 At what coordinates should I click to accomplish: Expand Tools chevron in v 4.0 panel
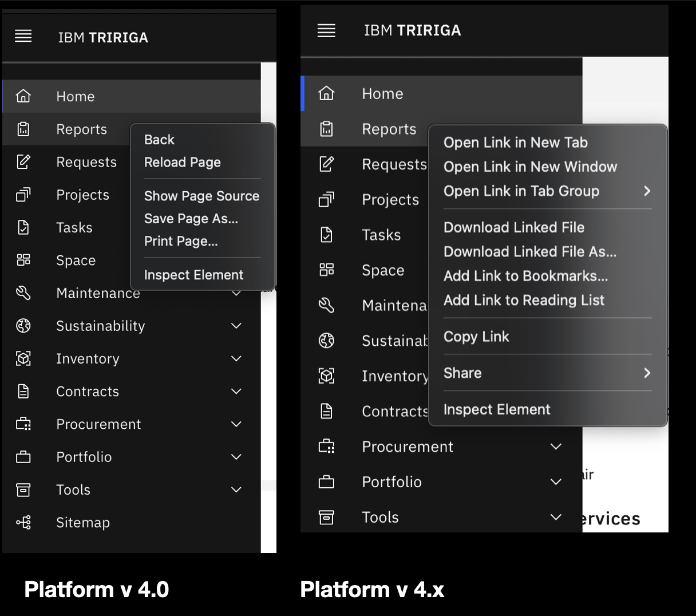(236, 489)
